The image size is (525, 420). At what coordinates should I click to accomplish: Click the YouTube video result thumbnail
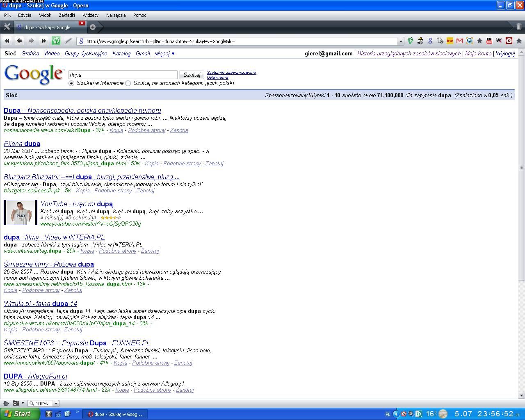21,212
